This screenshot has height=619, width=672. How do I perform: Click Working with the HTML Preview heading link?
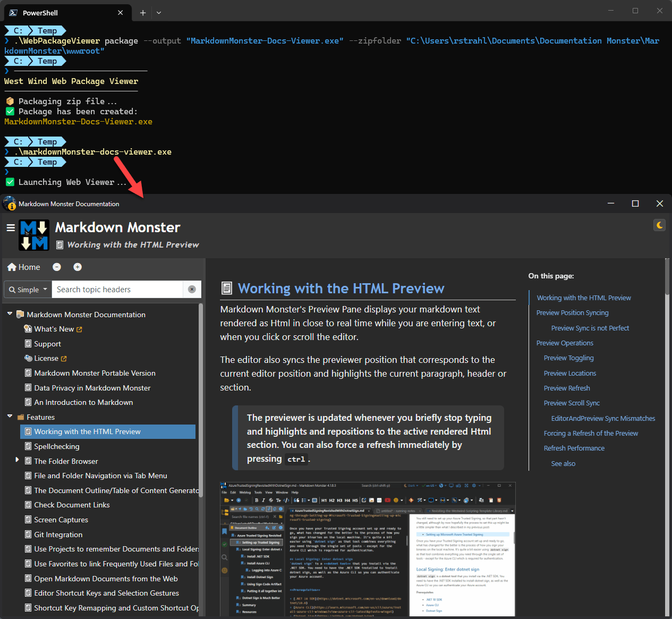341,289
